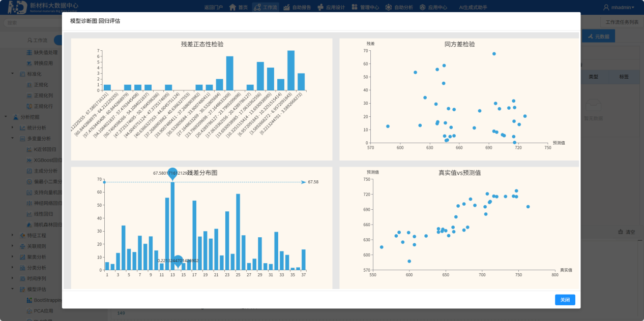
Task: Click 返回门户 in top navigation
Action: pyautogui.click(x=213, y=7)
